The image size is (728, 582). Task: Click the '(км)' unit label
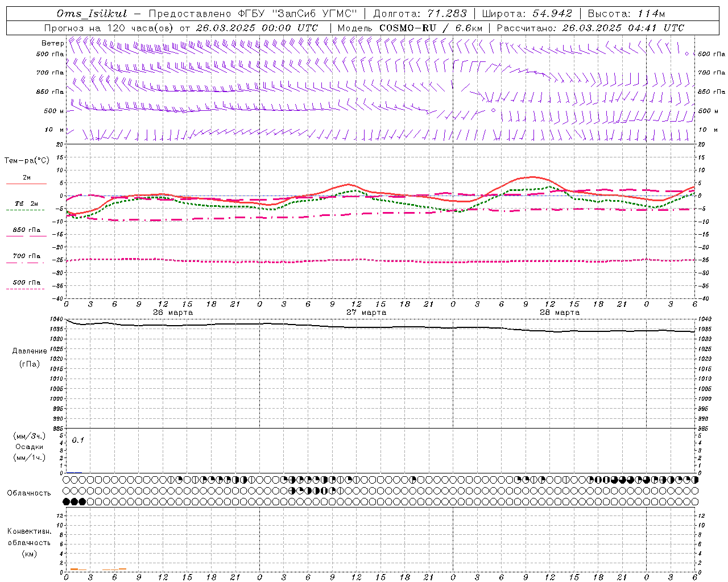pyautogui.click(x=30, y=554)
